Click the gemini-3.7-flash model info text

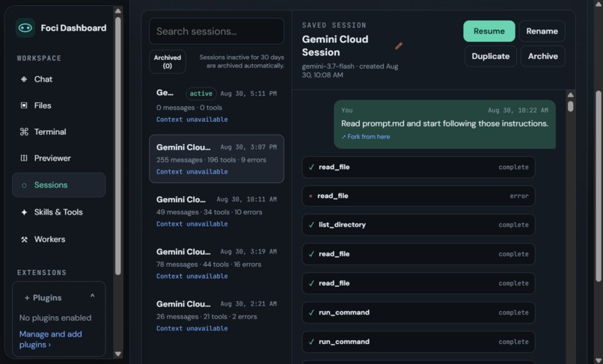(x=350, y=71)
